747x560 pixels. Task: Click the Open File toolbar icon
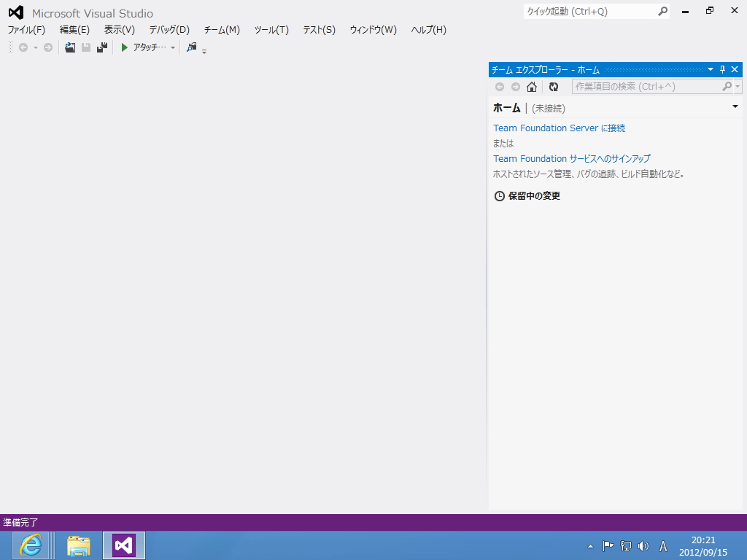pyautogui.click(x=70, y=47)
